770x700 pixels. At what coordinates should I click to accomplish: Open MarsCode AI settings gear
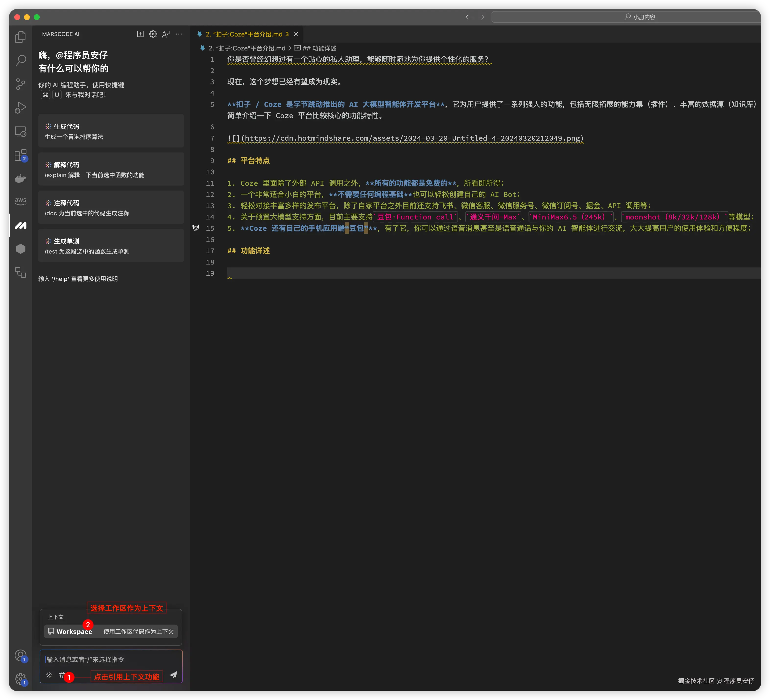[153, 34]
